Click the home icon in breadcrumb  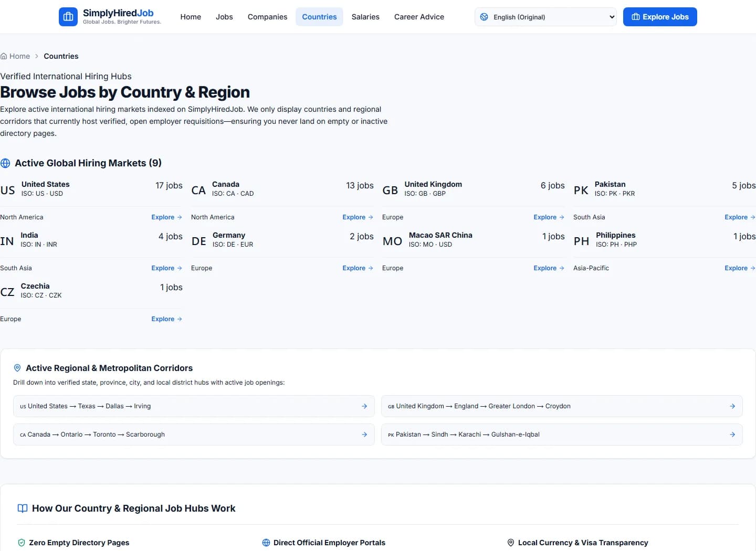point(4,56)
